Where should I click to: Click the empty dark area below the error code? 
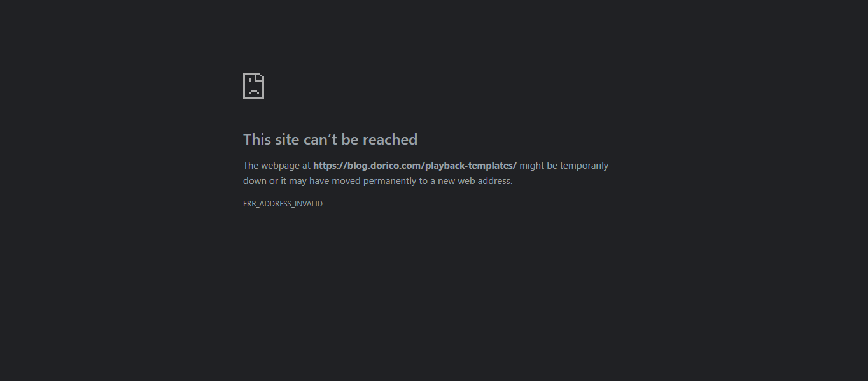(x=433, y=293)
